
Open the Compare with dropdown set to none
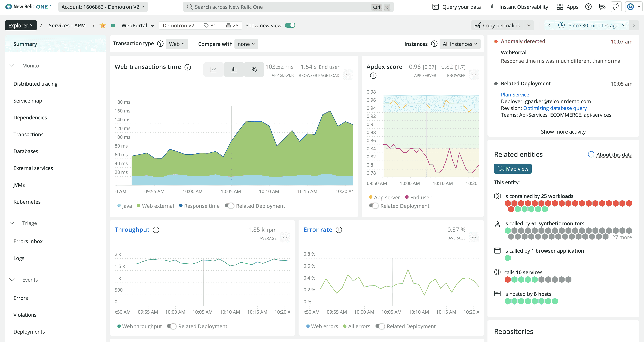[x=246, y=44]
